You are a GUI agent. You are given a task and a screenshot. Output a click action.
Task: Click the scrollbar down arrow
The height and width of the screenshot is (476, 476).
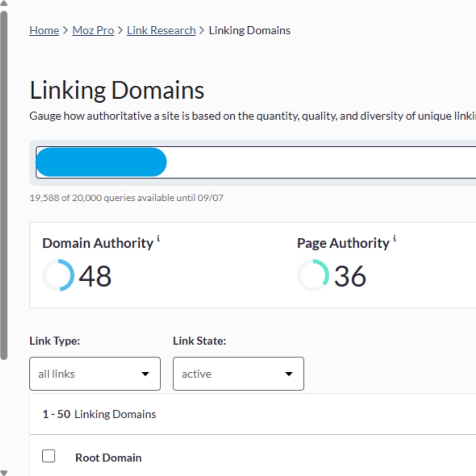(x=4, y=472)
